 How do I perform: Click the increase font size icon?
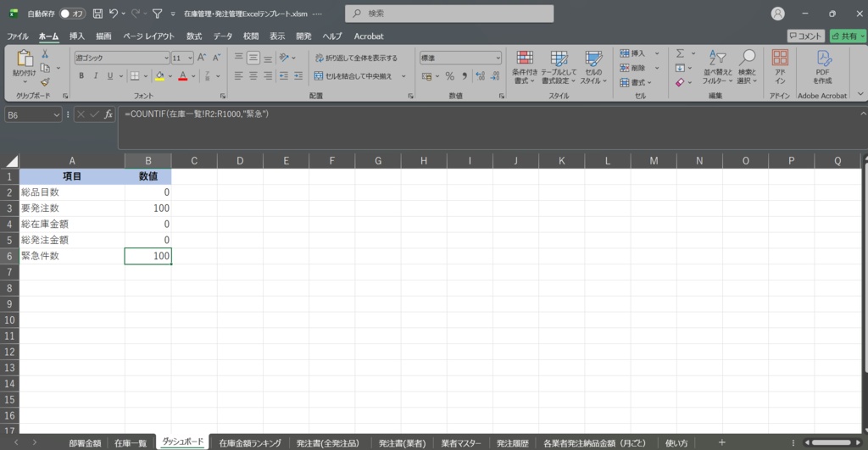tap(202, 58)
